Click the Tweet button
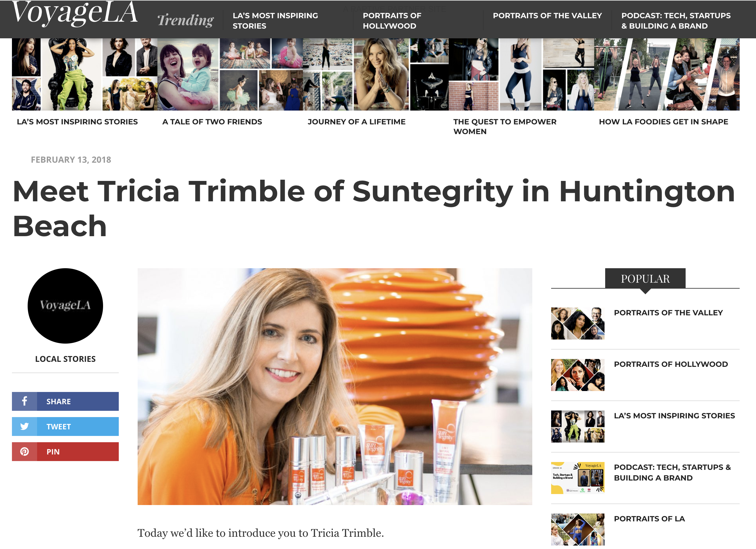Viewport: 756px width, 549px height. [x=65, y=426]
